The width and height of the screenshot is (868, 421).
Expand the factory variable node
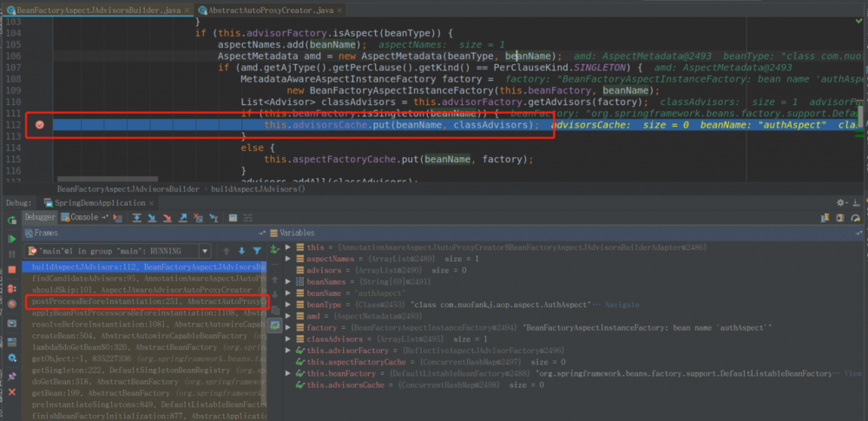[x=287, y=327]
